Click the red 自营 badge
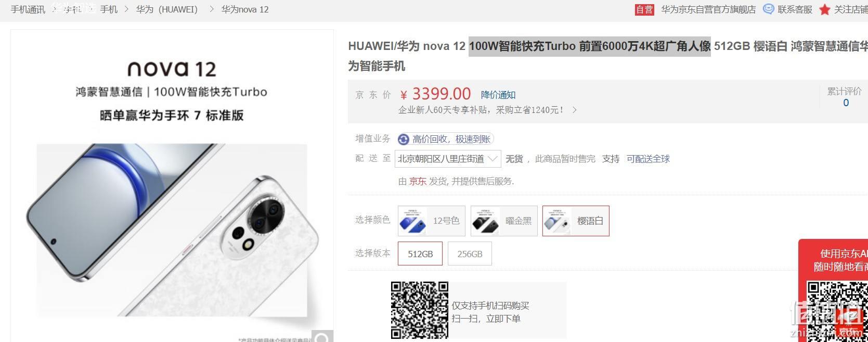Image resolution: width=868 pixels, height=342 pixels. point(644,9)
